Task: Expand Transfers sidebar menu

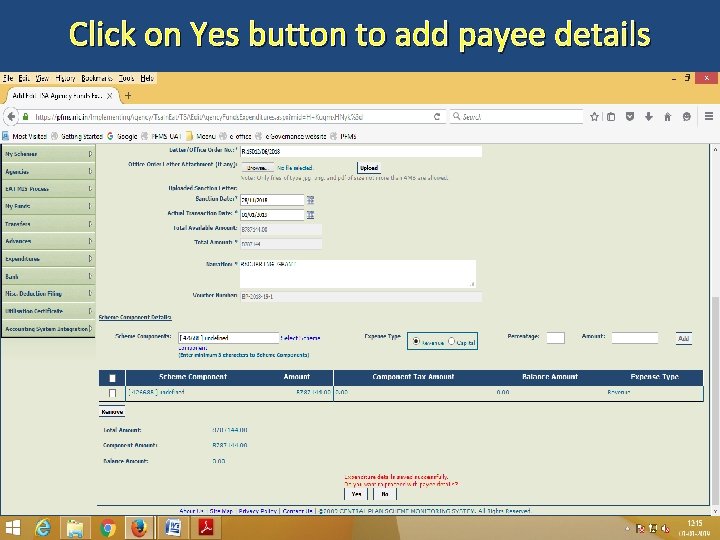Action: coord(48,224)
